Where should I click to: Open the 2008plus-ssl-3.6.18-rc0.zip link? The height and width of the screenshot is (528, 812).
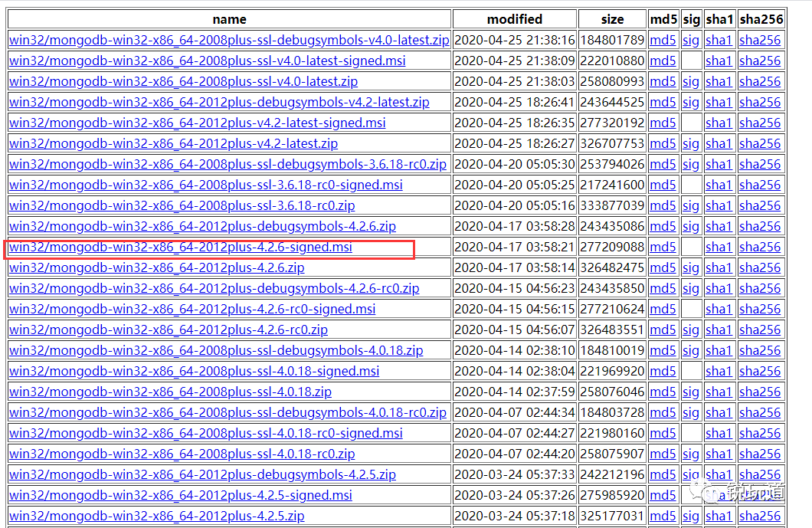tap(182, 205)
